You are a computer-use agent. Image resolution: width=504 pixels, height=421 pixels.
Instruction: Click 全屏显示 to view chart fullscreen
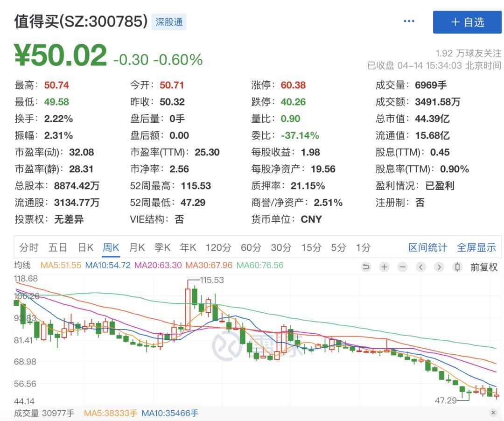click(476, 248)
